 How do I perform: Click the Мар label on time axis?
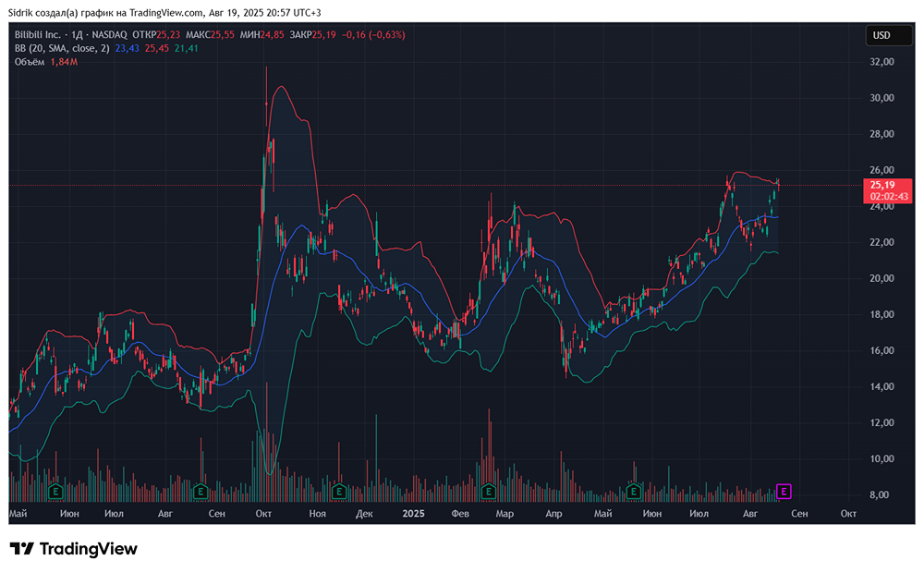click(505, 514)
